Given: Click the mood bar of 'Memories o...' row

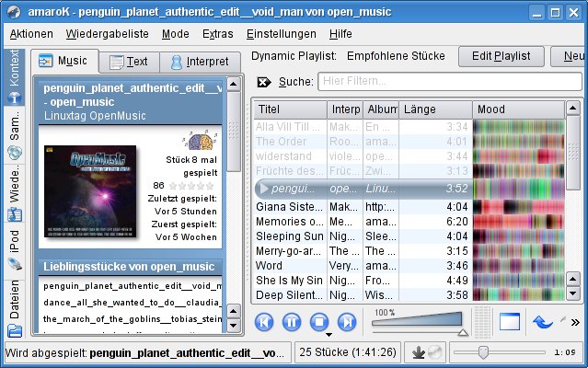Looking at the screenshot, I should [519, 222].
